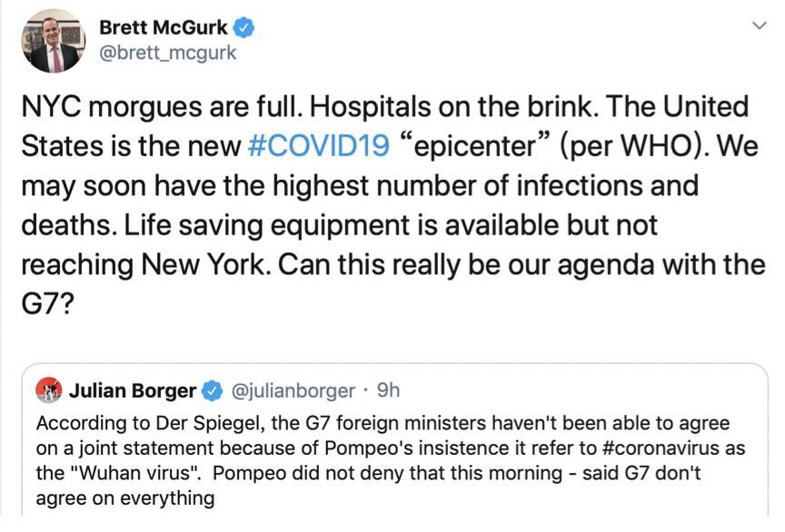Click the word "epicenter" in the tweet
The height and width of the screenshot is (532, 785).
point(475,146)
